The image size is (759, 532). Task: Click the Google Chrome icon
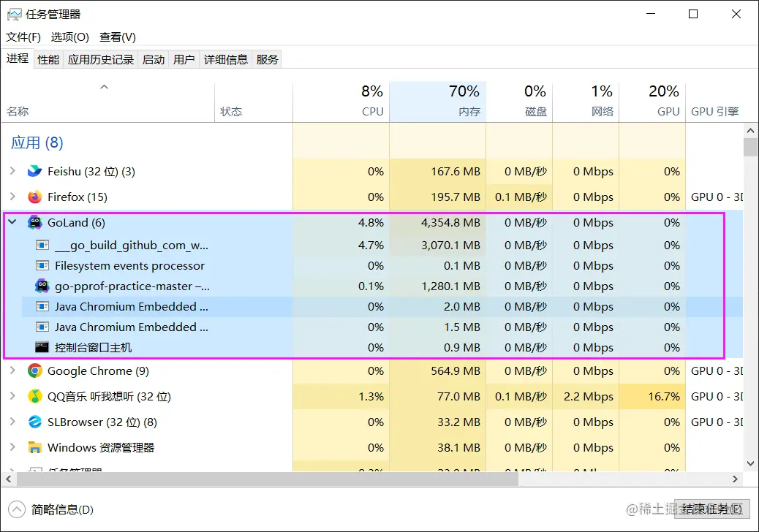pyautogui.click(x=35, y=371)
